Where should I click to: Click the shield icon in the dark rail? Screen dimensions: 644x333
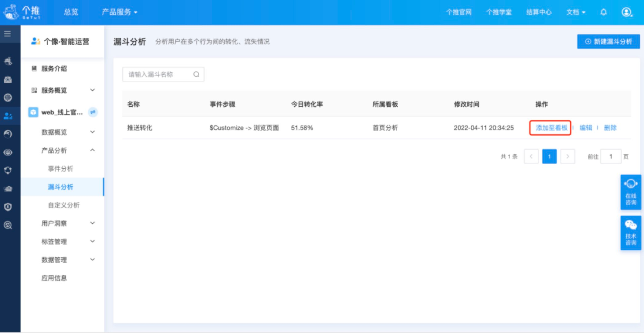click(8, 207)
